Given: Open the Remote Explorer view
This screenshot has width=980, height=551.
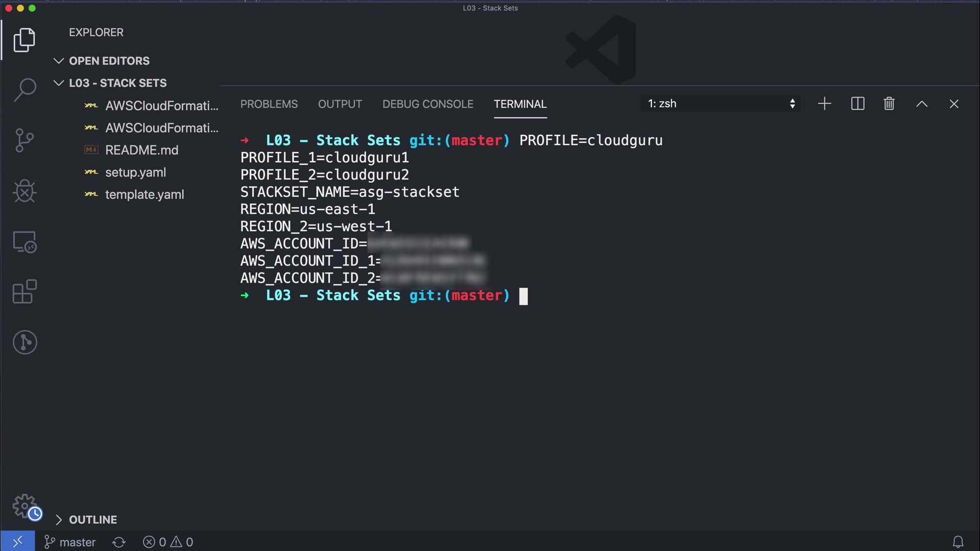Looking at the screenshot, I should click(24, 242).
